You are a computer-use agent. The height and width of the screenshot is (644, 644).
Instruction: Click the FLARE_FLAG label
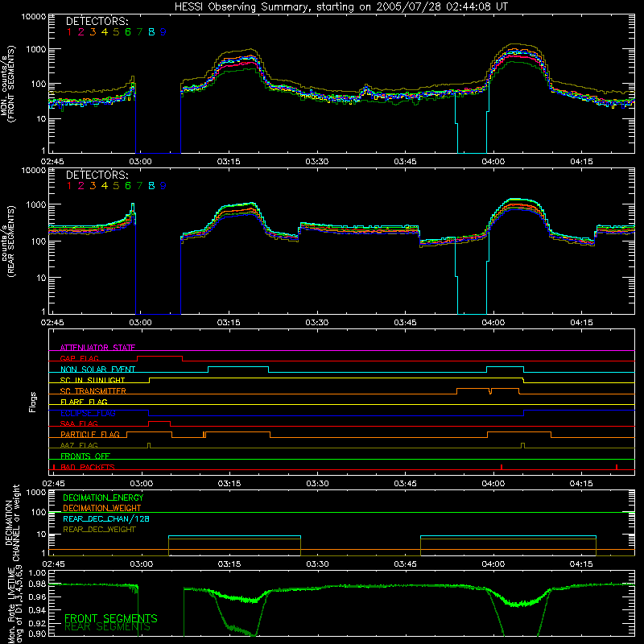84,402
